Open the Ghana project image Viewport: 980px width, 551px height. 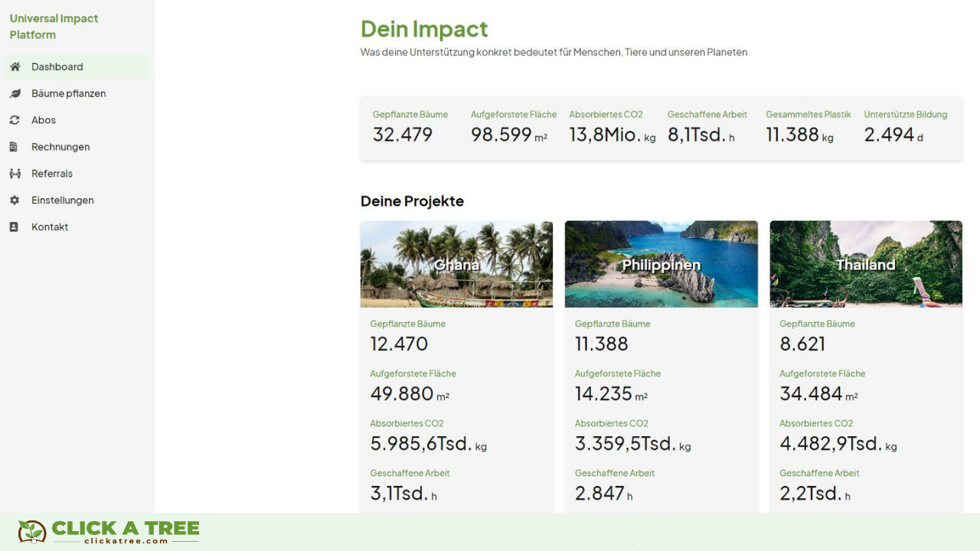click(456, 264)
